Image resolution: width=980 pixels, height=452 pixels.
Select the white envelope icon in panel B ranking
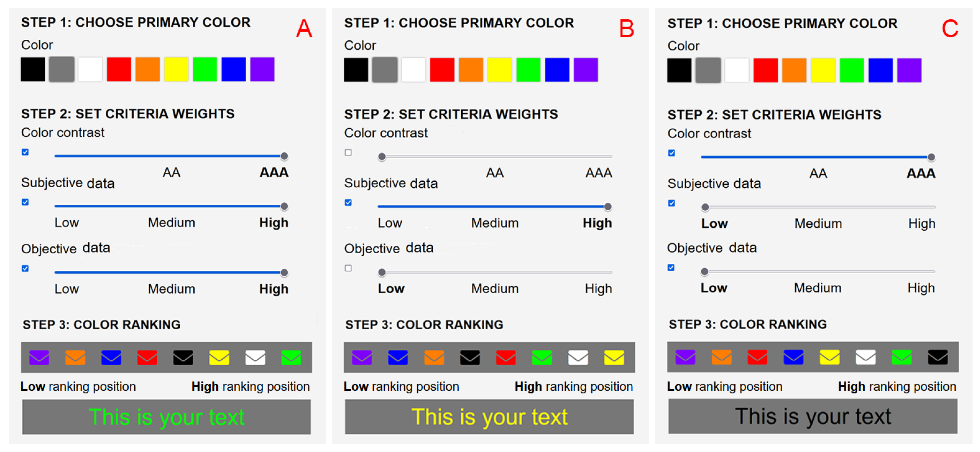(578, 358)
